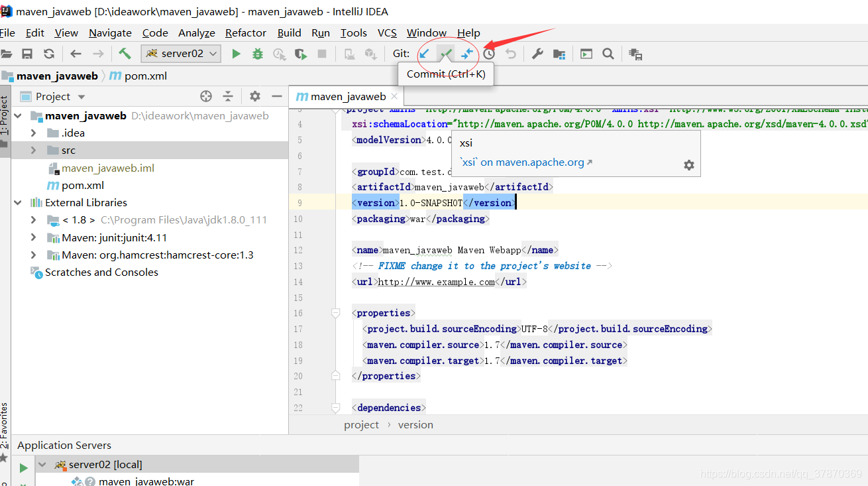Screen dimensions: 868x486
Task: Navigate back with the left arrow icon
Action: [76, 54]
